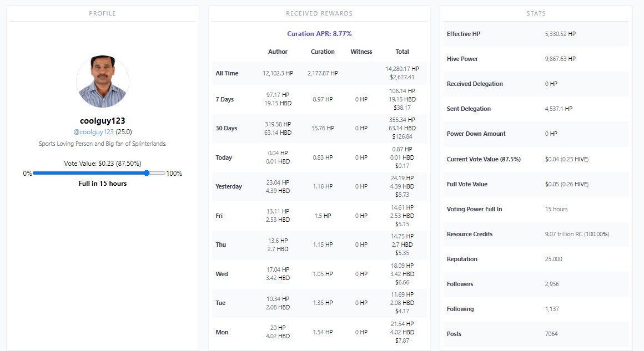
Task: Select the 'Fri' row label
Action: point(219,216)
